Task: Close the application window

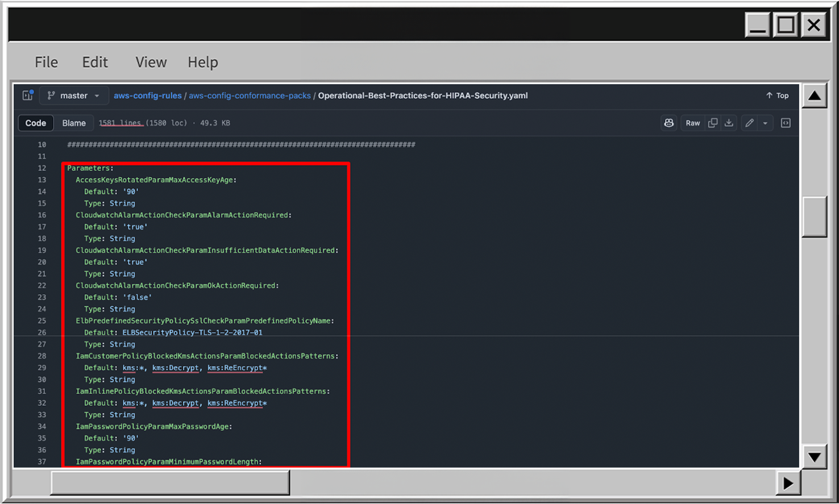Action: click(x=814, y=25)
